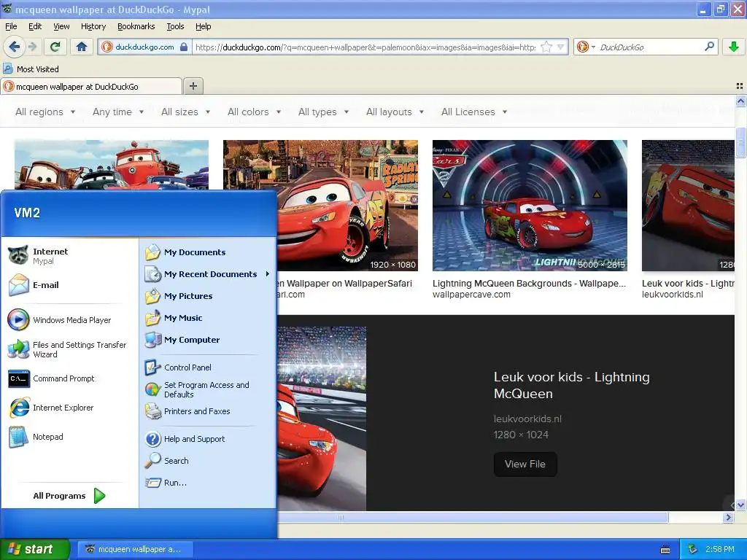Open the Any time filter dropdown

click(x=118, y=112)
